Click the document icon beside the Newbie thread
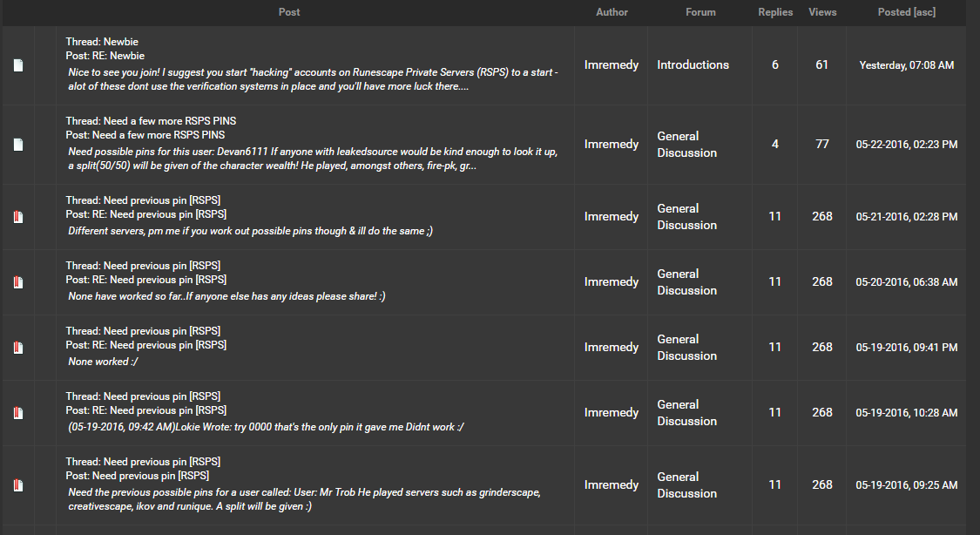The image size is (980, 535). tap(17, 65)
